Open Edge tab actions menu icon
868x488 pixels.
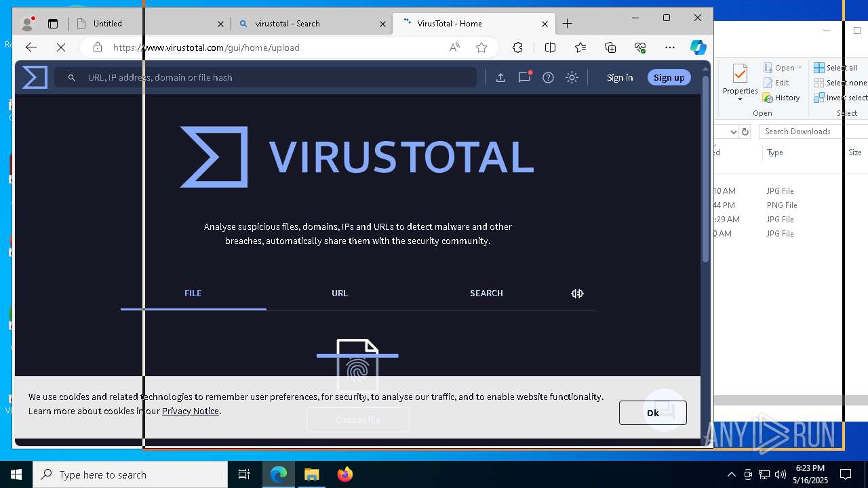[53, 23]
